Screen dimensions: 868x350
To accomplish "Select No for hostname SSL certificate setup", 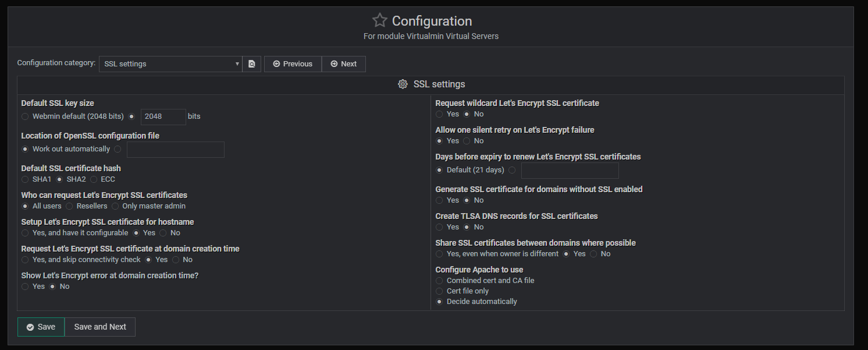I will coord(163,233).
